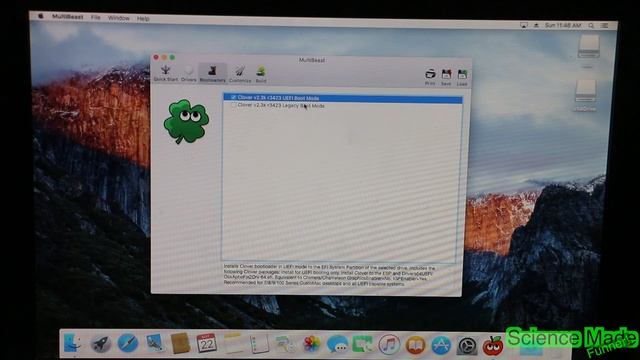Open Launchpad from the dock

[101, 344]
